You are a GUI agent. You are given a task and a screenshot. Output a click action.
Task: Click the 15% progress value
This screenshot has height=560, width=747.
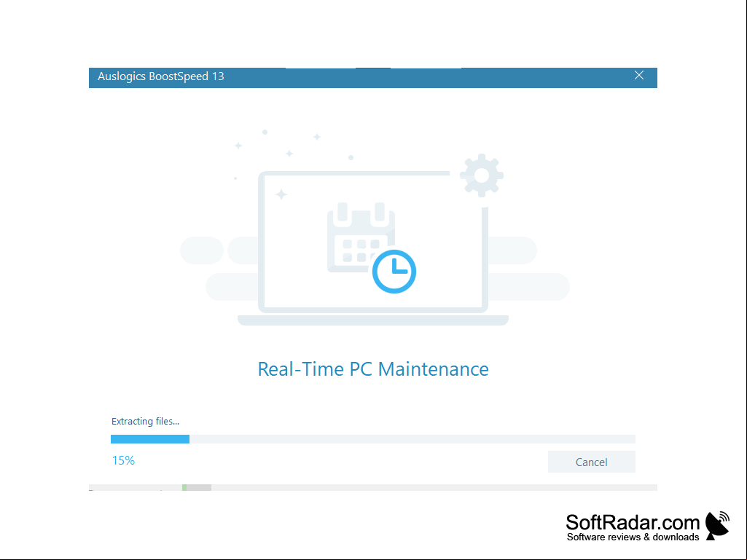point(123,460)
